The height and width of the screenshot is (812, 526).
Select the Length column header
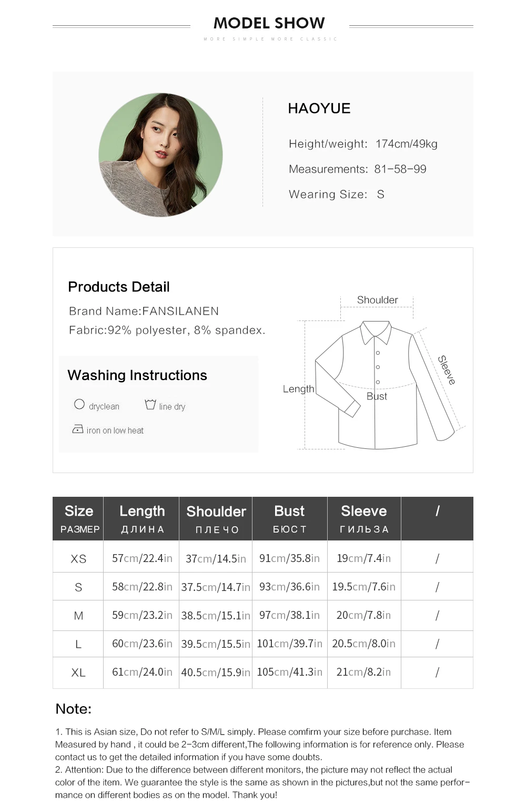141,518
